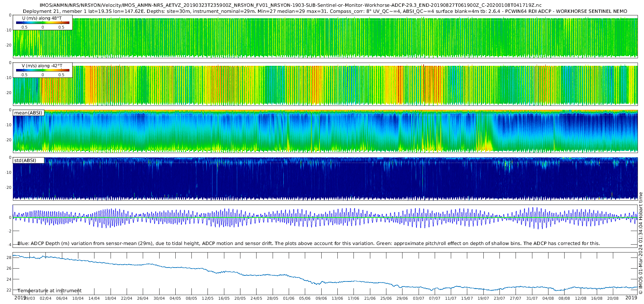Image resolution: width=644 pixels, height=304 pixels.
Task: Select the "V (m/s) along -42°T" legend label
Action: [42, 65]
